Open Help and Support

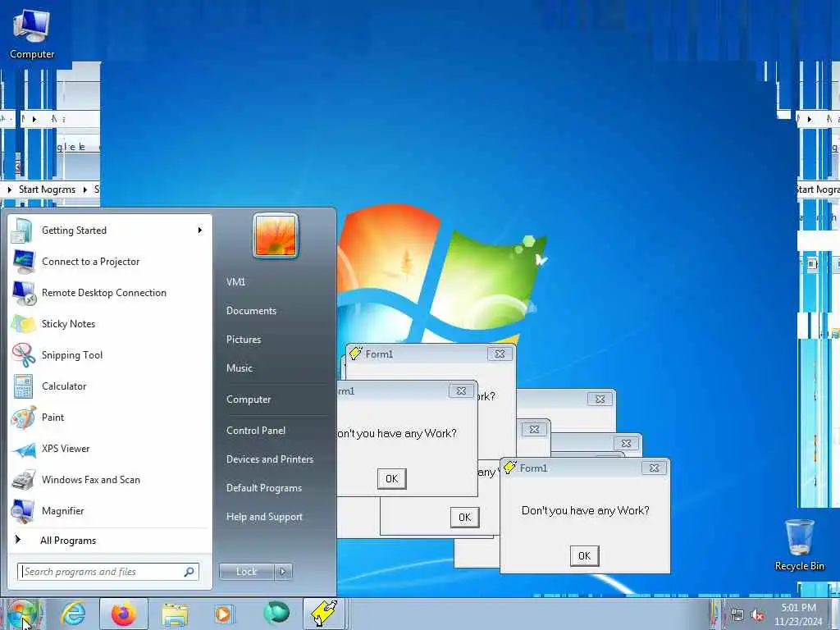pyautogui.click(x=265, y=517)
